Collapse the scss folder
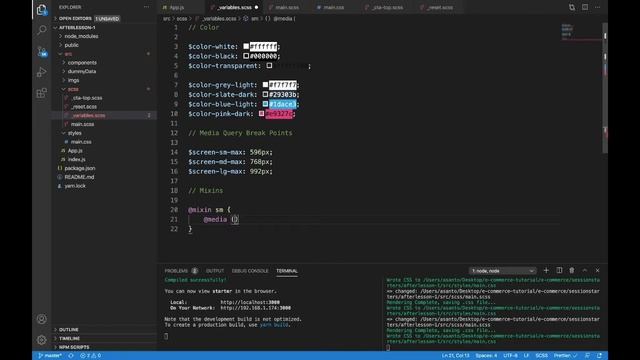This screenshot has height=360, width=640. coord(73,89)
